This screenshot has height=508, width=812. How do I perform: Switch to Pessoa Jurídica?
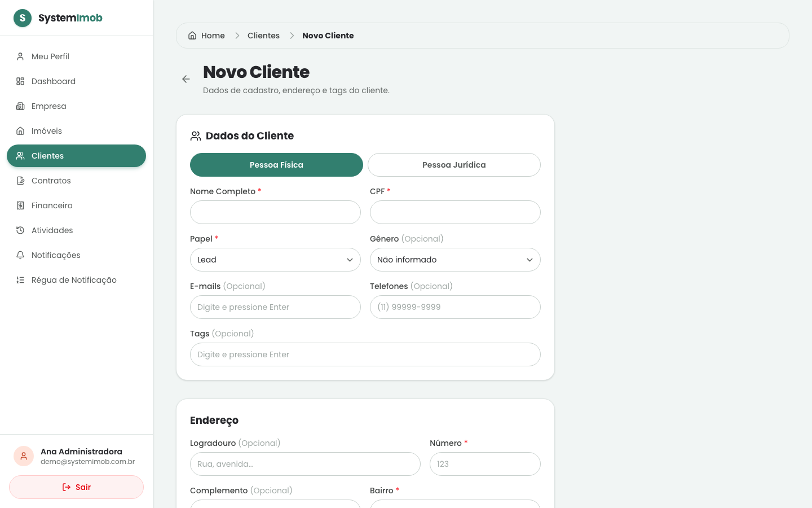pyautogui.click(x=454, y=165)
